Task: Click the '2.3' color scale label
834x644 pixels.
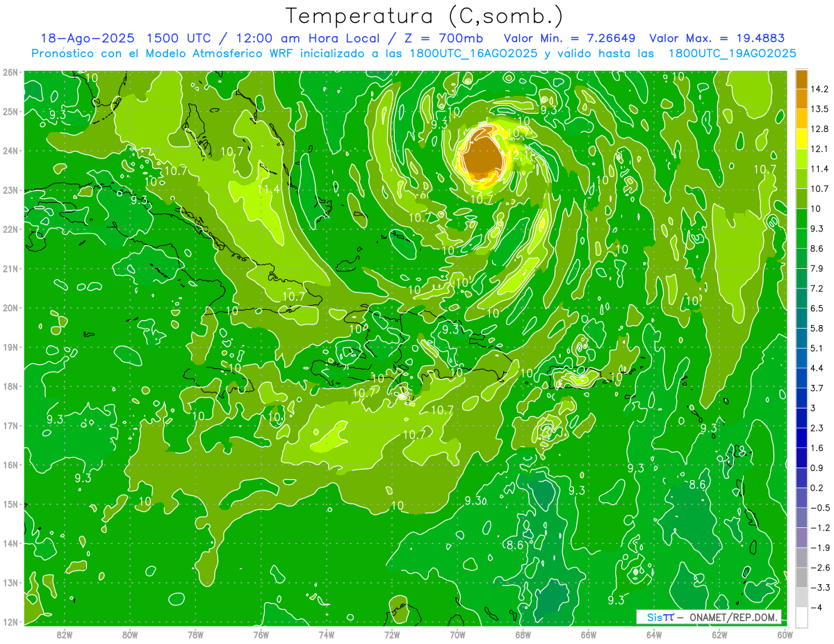Action: tap(818, 428)
